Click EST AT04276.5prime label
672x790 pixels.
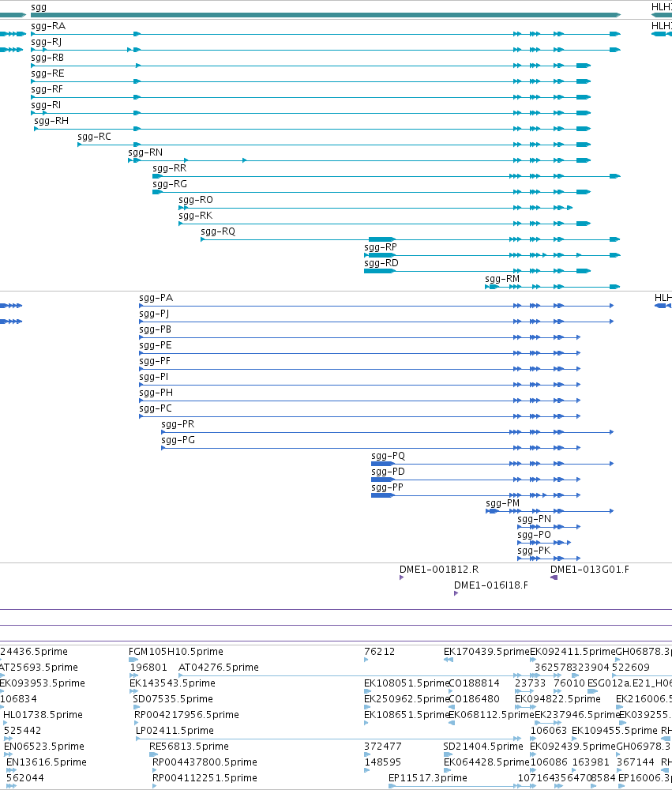(219, 667)
